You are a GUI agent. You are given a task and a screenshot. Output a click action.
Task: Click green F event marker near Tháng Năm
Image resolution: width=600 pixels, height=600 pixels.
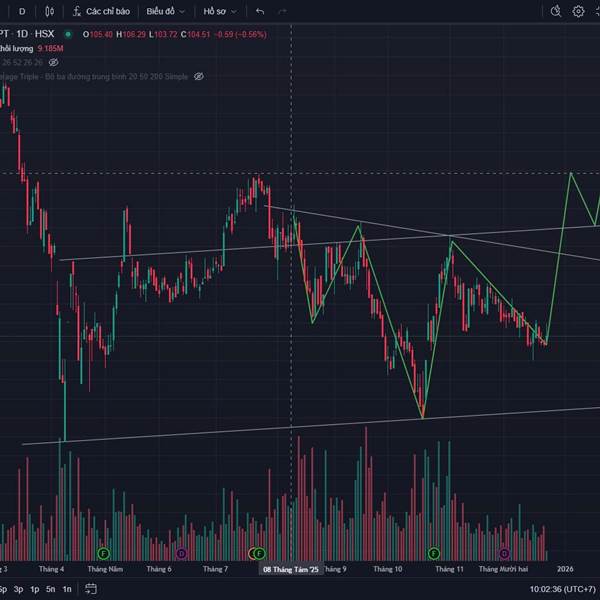click(103, 553)
